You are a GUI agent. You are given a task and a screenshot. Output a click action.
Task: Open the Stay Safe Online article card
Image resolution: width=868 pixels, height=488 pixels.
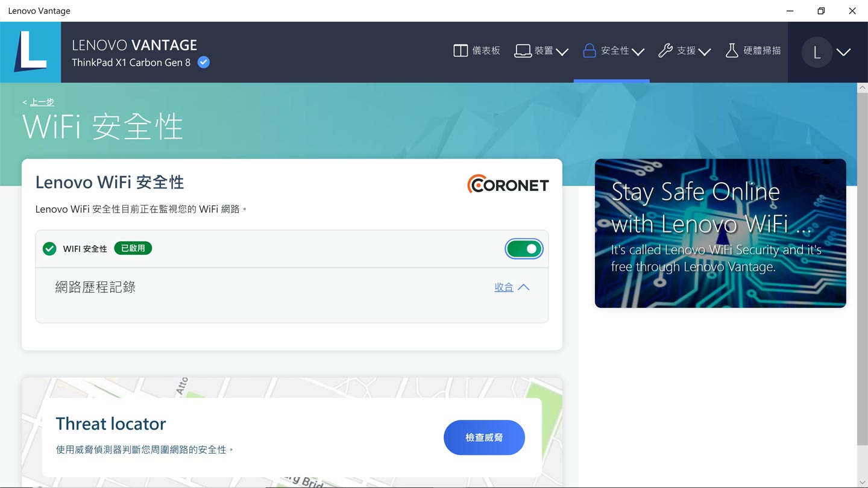point(720,233)
